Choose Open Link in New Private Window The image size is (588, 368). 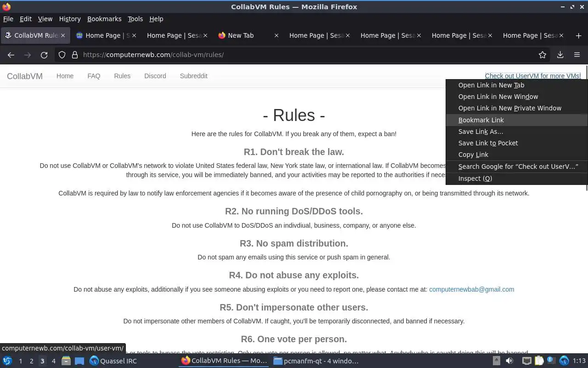516,108
